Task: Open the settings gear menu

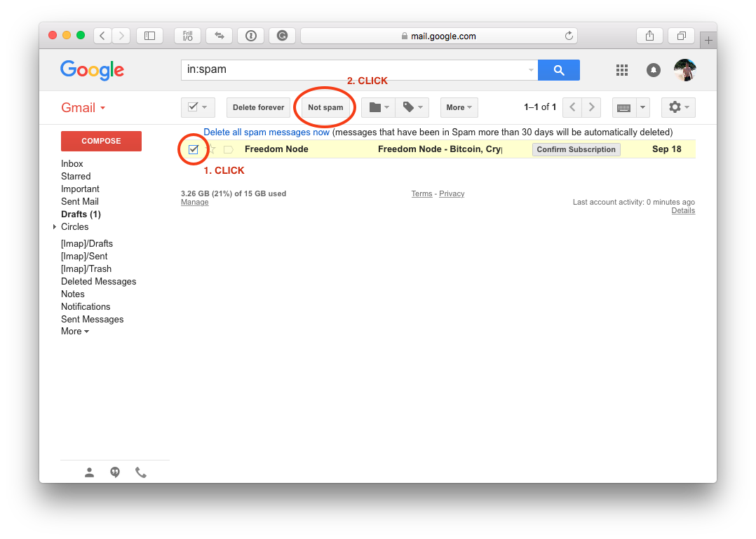Action: (x=678, y=107)
